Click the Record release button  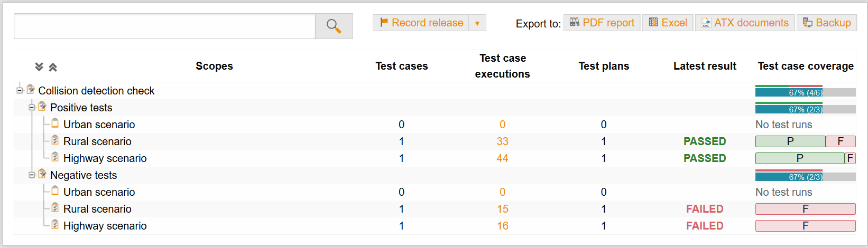tap(421, 23)
